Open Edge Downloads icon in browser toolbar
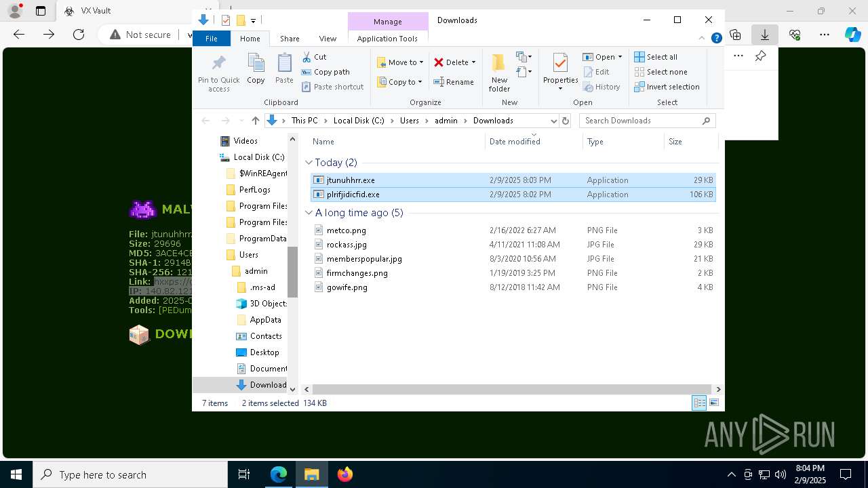 [764, 34]
